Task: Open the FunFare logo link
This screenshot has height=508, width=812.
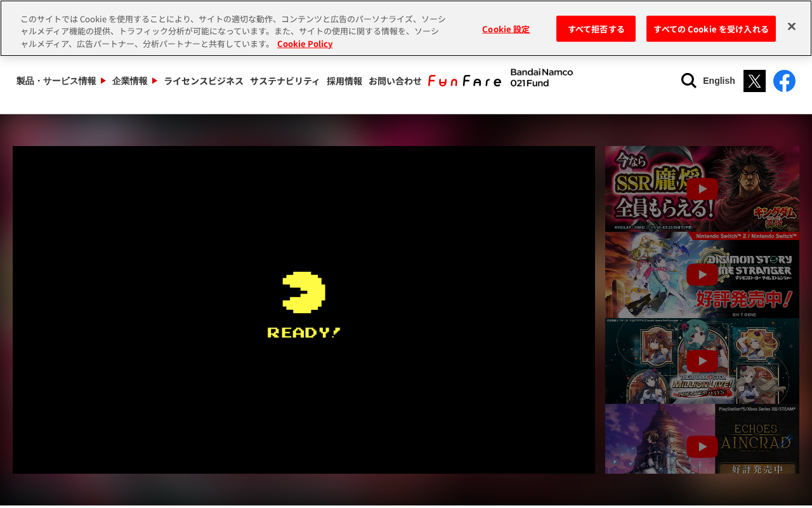Action: coord(464,81)
